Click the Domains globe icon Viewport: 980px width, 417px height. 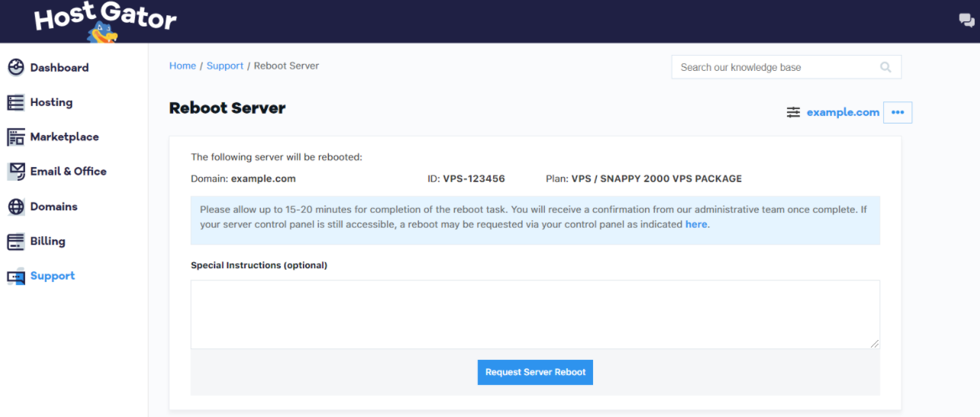(16, 207)
